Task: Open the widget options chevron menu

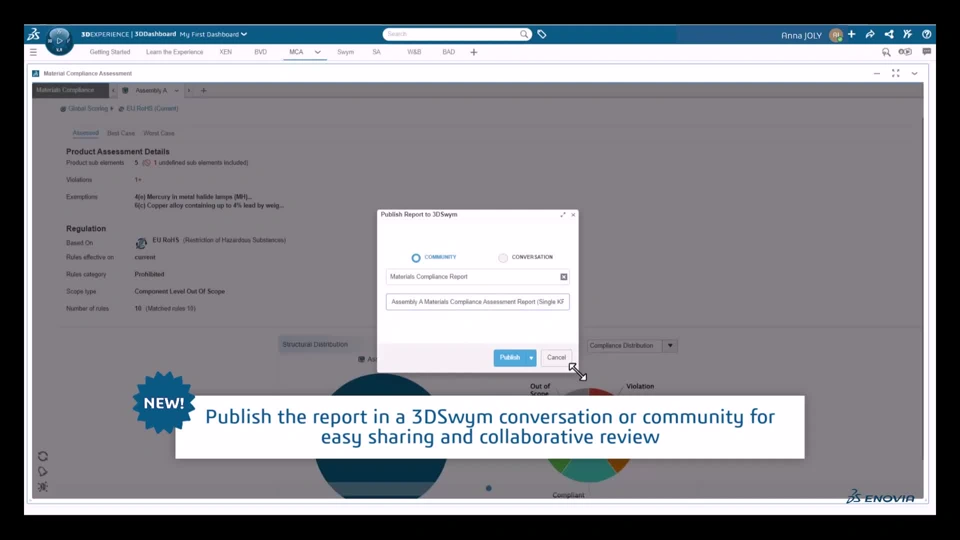Action: (914, 73)
